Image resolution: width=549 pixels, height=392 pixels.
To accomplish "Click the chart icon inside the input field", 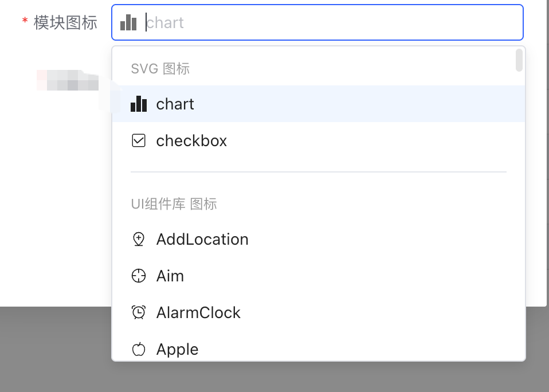I will [x=128, y=22].
